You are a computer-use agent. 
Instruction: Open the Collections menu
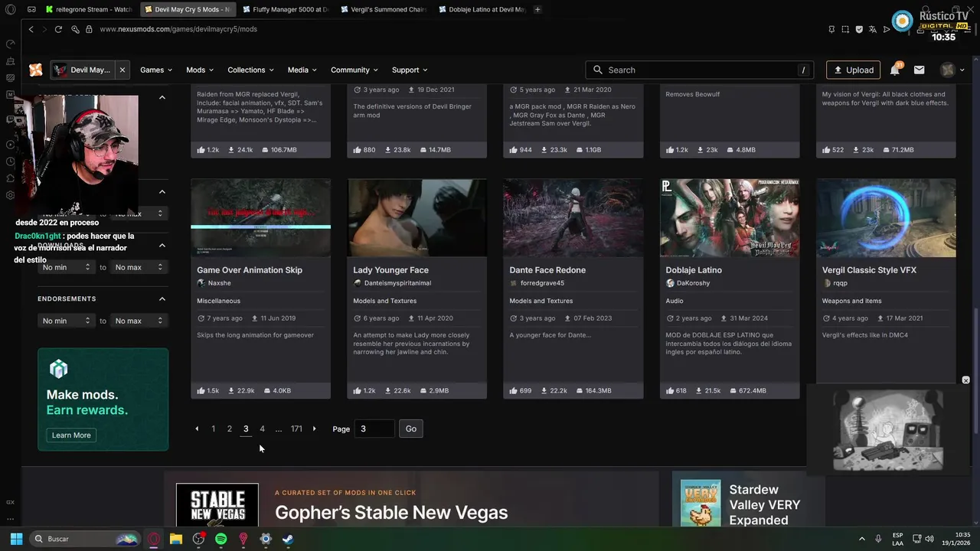coord(250,70)
